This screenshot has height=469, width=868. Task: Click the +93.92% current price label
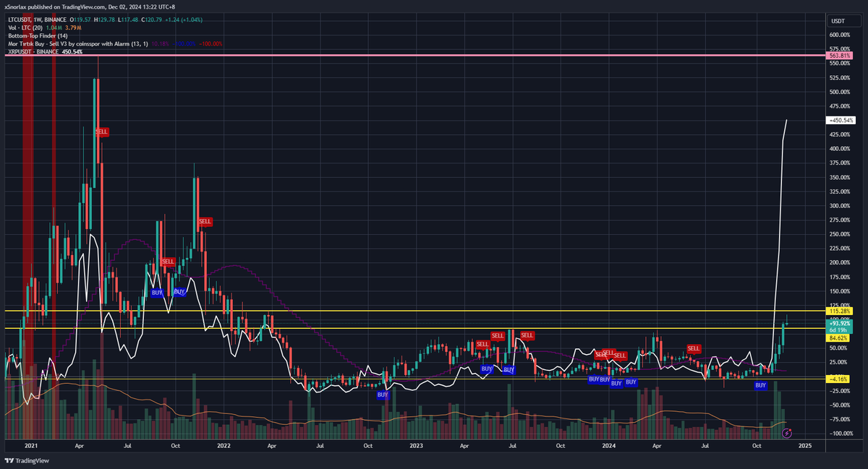839,323
